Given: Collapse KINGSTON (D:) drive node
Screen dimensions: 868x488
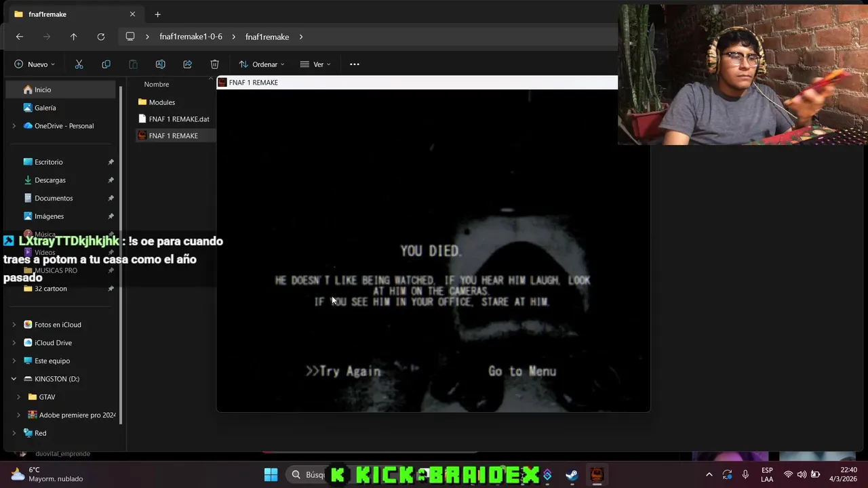Looking at the screenshot, I should [14, 379].
